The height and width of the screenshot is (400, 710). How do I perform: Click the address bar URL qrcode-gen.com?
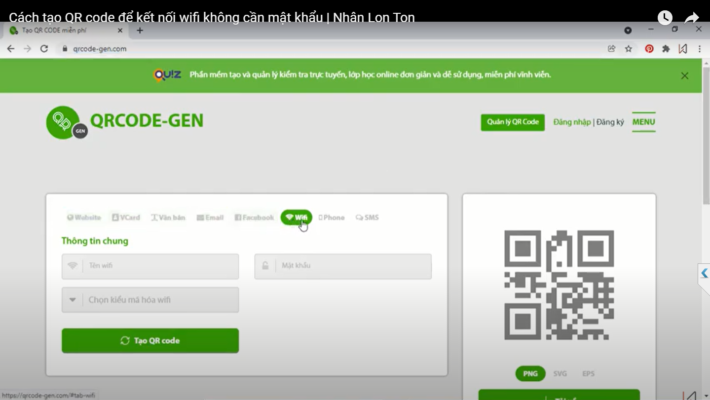click(x=100, y=48)
